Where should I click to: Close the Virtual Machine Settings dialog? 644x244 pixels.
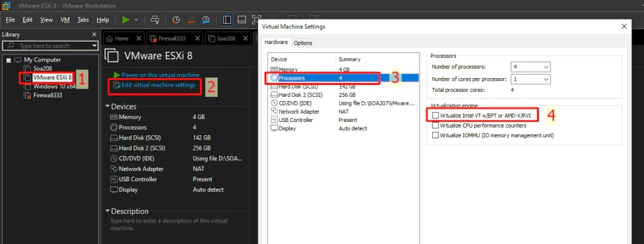(x=624, y=26)
